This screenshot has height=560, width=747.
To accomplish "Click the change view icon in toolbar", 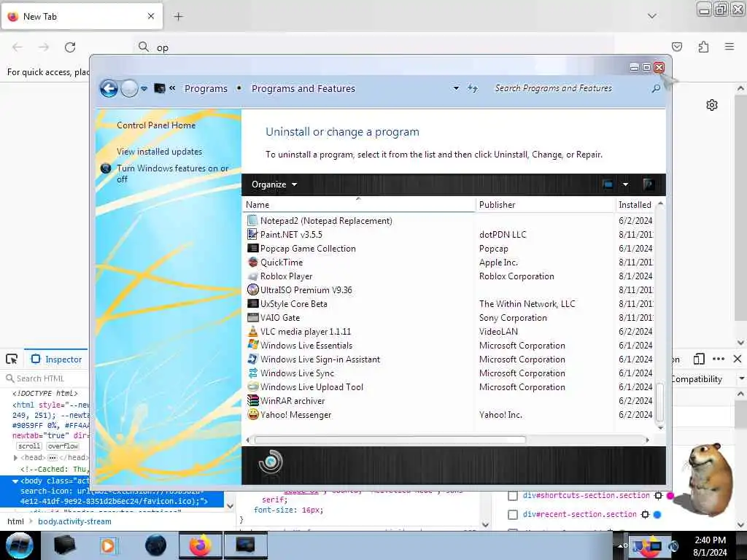I will click(608, 184).
